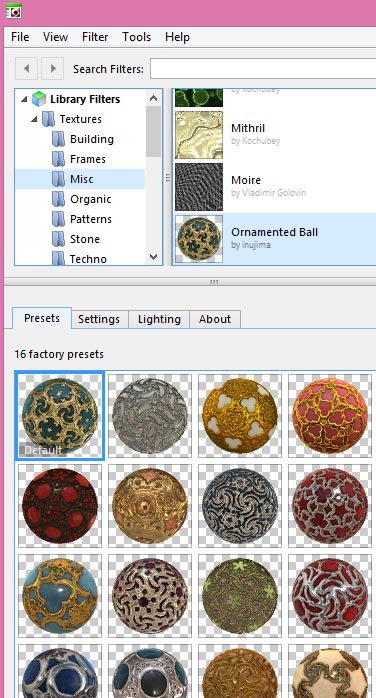Click the Search Filters input field
Screen dimensions: 376x698
click(263, 69)
